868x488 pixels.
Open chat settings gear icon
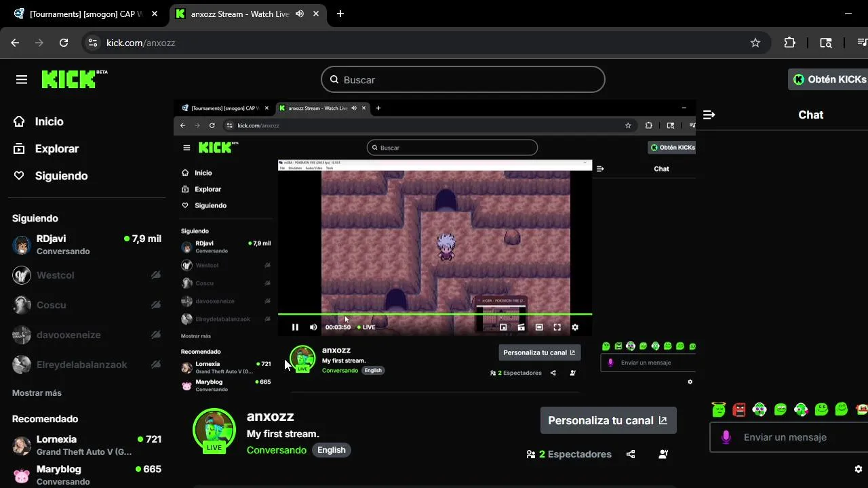858,469
